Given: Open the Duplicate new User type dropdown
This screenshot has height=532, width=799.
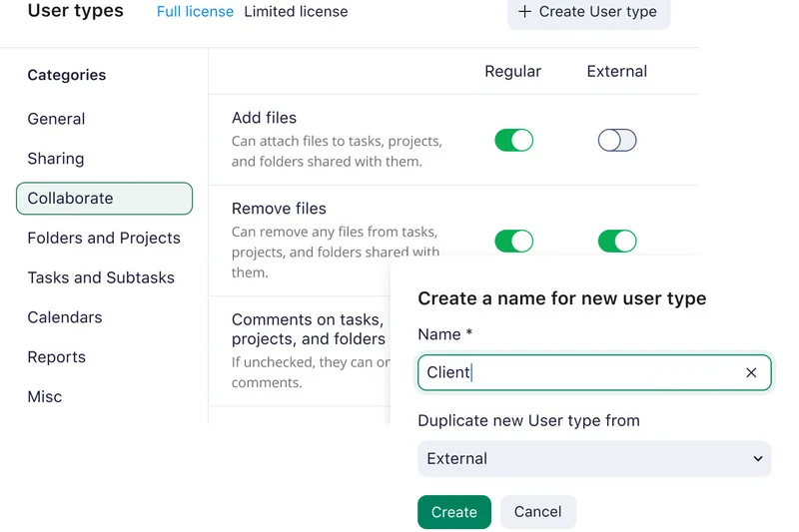Looking at the screenshot, I should (x=594, y=459).
